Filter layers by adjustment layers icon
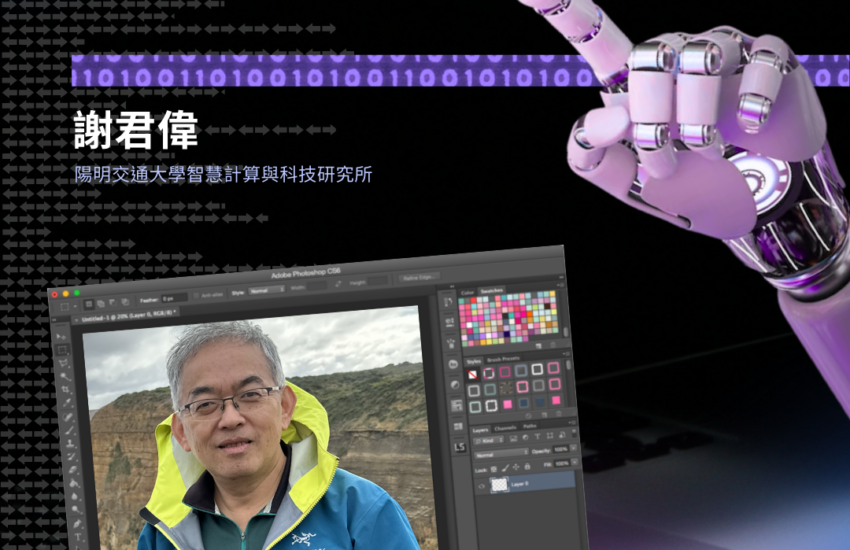The width and height of the screenshot is (850, 550). (x=525, y=437)
